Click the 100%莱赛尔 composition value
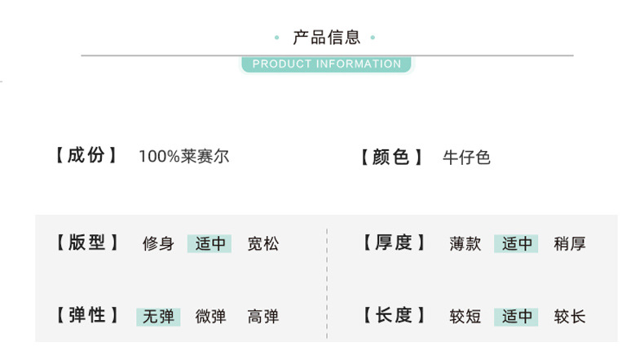 tap(183, 157)
